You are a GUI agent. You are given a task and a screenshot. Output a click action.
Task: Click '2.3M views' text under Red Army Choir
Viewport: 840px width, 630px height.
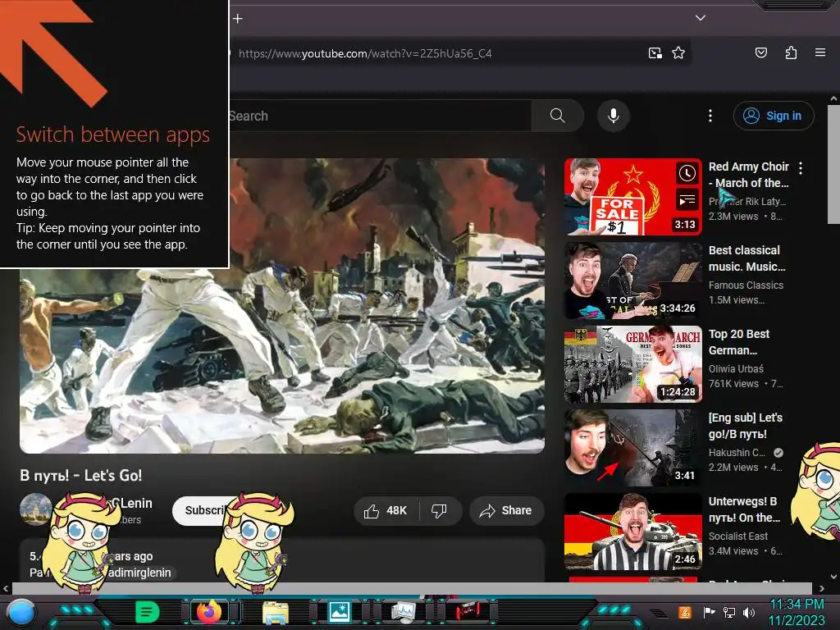(x=733, y=217)
